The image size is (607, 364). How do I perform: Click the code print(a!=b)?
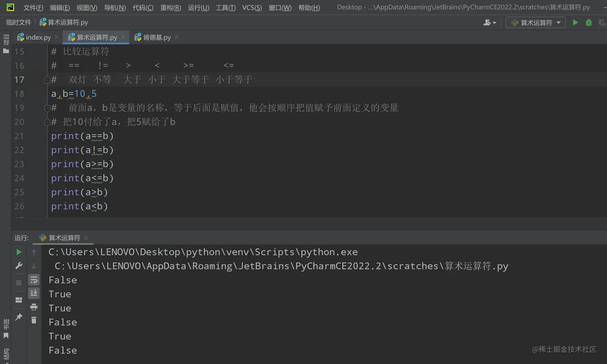click(82, 150)
